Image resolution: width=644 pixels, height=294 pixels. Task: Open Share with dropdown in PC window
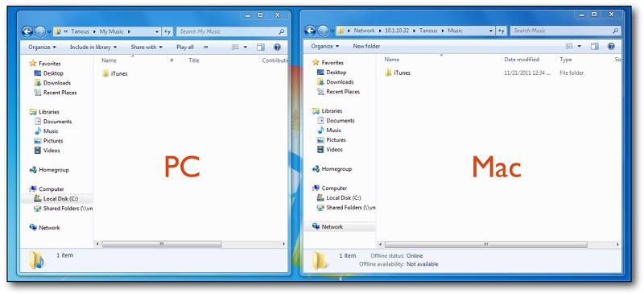tap(147, 48)
